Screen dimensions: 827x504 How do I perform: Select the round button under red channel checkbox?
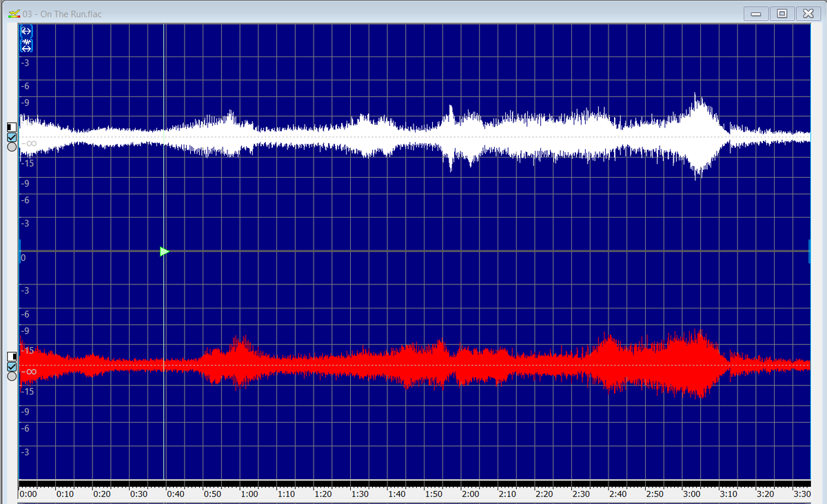point(11,376)
